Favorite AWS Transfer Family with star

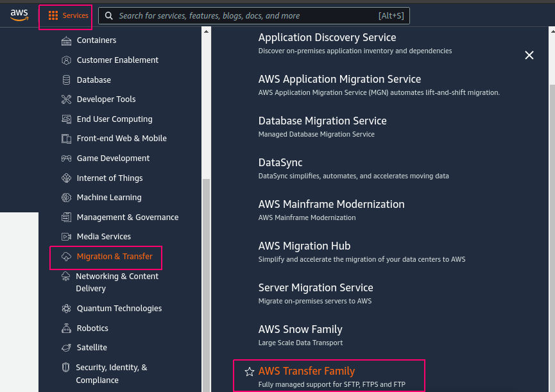tap(250, 371)
